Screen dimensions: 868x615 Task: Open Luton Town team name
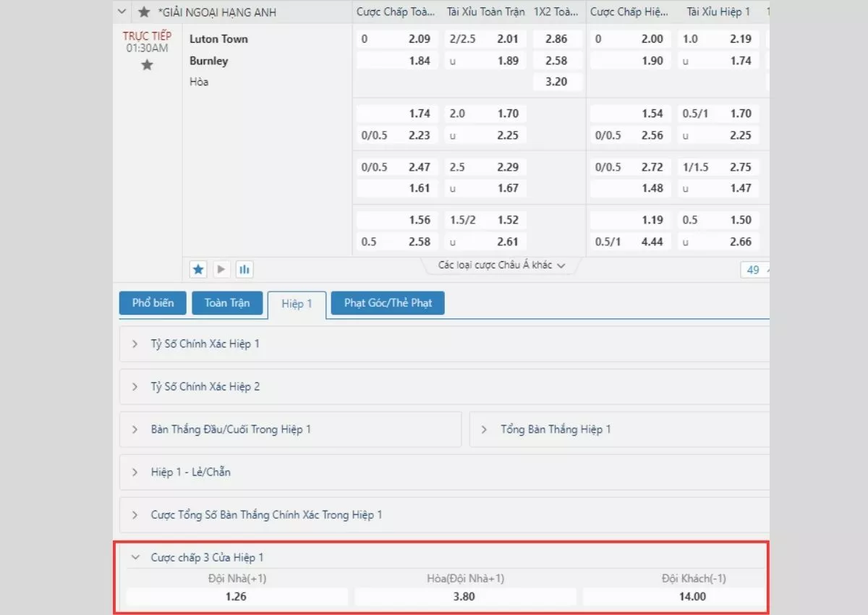tap(218, 39)
